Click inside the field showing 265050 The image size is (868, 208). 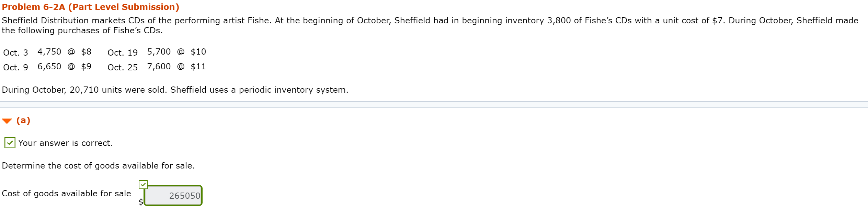pyautogui.click(x=173, y=195)
